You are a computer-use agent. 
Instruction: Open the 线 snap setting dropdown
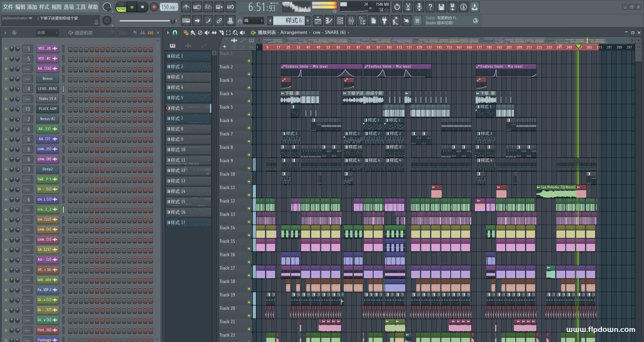point(253,21)
